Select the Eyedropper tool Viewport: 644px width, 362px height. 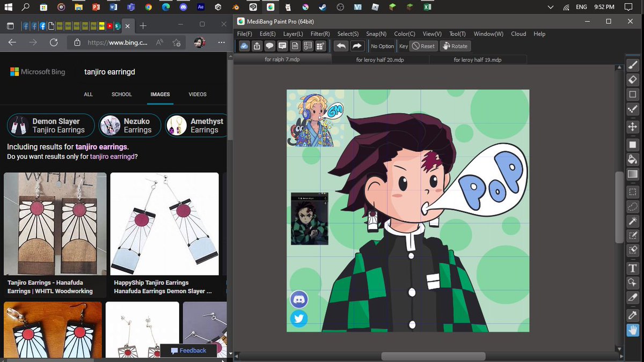[633, 315]
